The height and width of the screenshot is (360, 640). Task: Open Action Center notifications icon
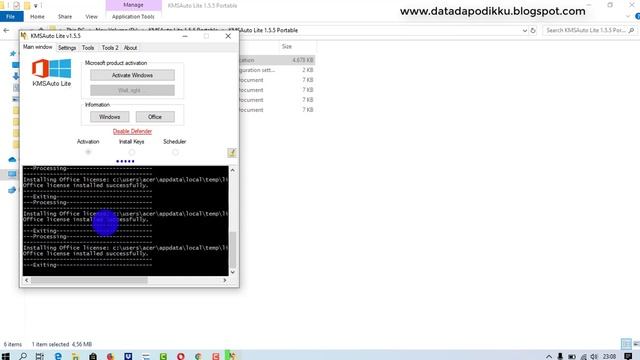tap(628, 356)
